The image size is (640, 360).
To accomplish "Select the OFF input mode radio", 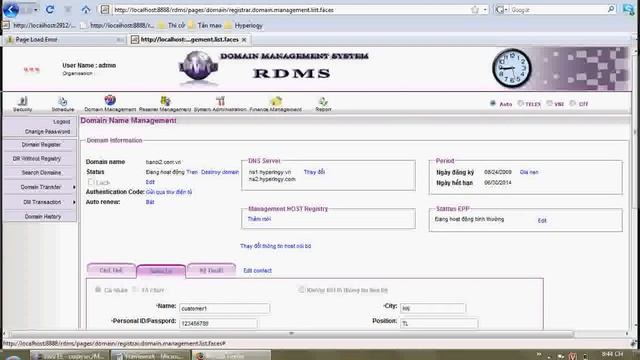I will (x=573, y=103).
